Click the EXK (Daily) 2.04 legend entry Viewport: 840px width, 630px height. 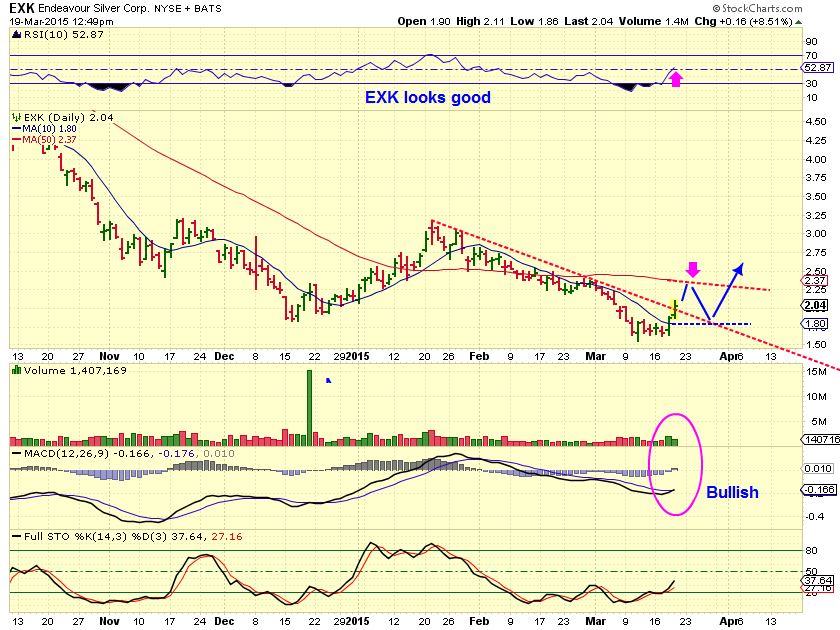(x=69, y=117)
